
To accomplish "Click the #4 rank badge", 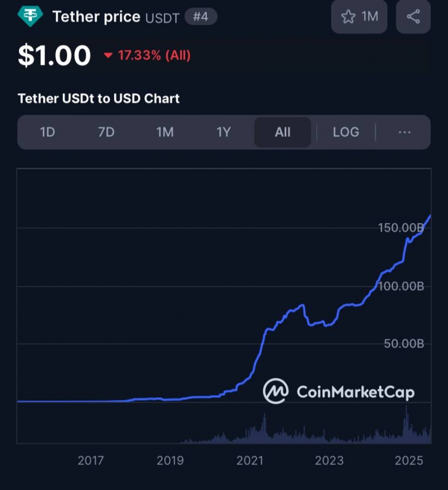I will coord(201,16).
